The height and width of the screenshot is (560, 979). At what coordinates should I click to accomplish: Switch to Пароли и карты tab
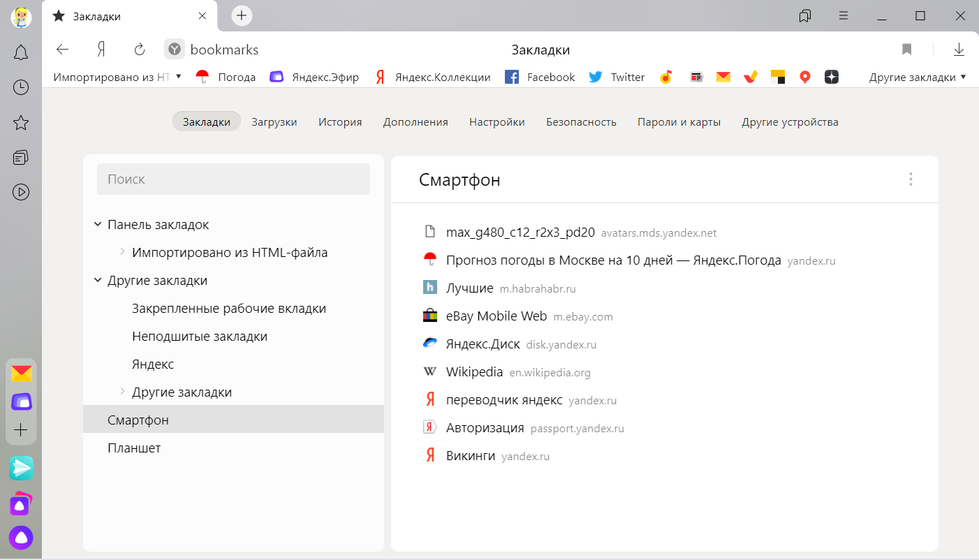(679, 121)
